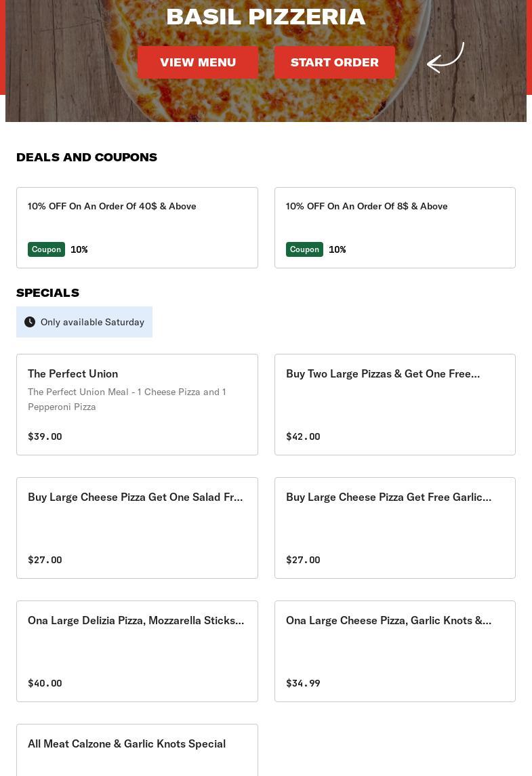Choose the free garlic cheese pizza deal

click(x=394, y=527)
